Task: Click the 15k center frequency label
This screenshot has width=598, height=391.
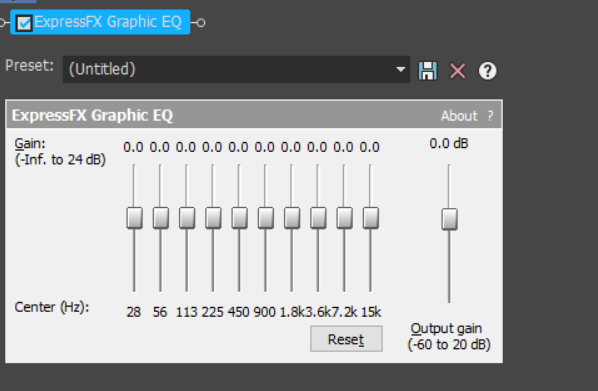Action: pyautogui.click(x=371, y=312)
